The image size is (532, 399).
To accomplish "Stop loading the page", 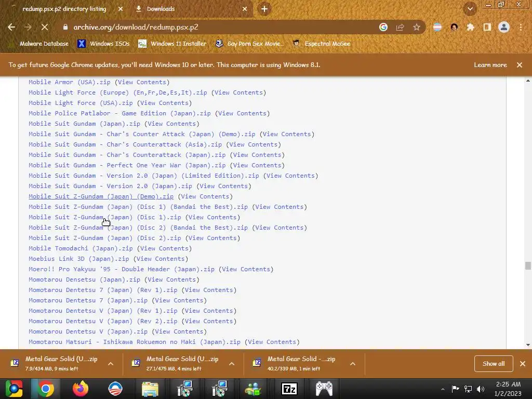I will [45, 27].
